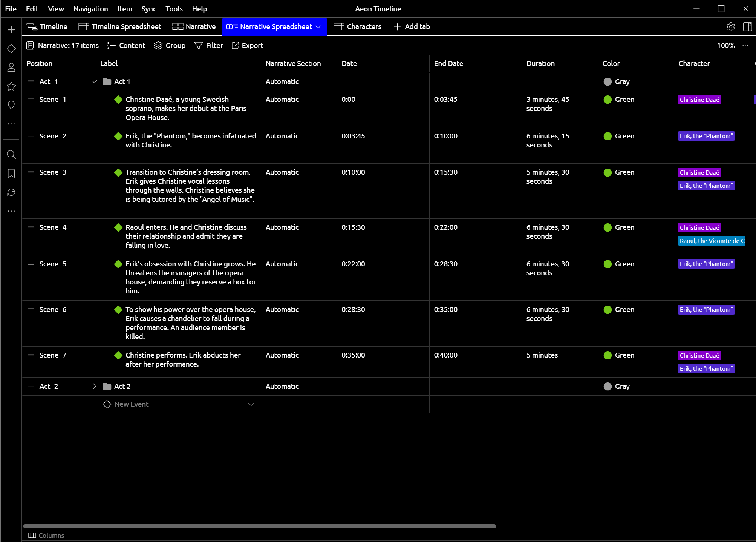Viewport: 756px width, 542px height.
Task: Open the person characters sidebar icon
Action: point(11,68)
